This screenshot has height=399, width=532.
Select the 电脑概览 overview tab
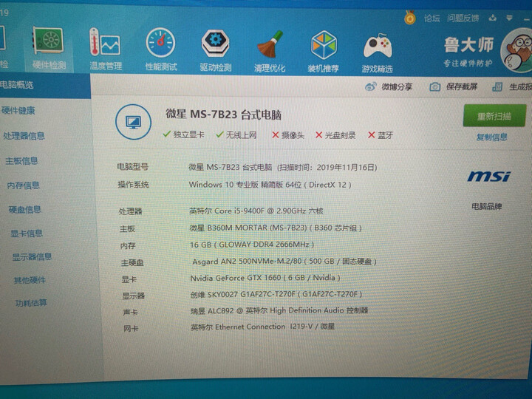[44, 86]
